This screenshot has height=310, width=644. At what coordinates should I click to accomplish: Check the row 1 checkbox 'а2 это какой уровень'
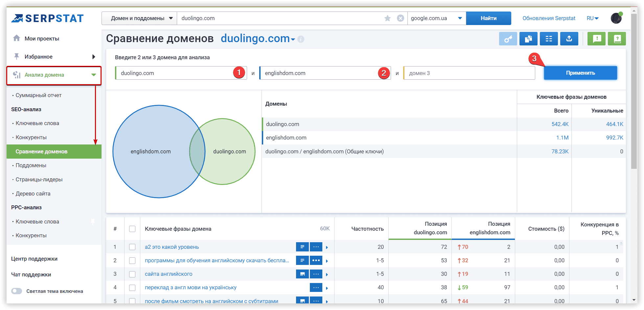click(132, 247)
